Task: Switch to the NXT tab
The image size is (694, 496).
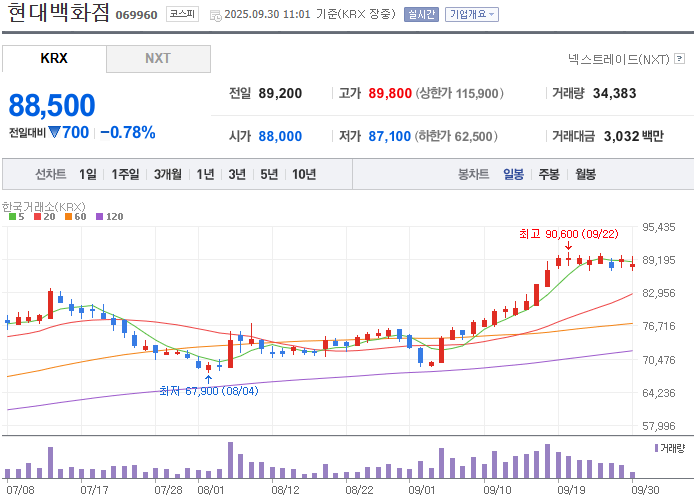Action: coord(158,58)
